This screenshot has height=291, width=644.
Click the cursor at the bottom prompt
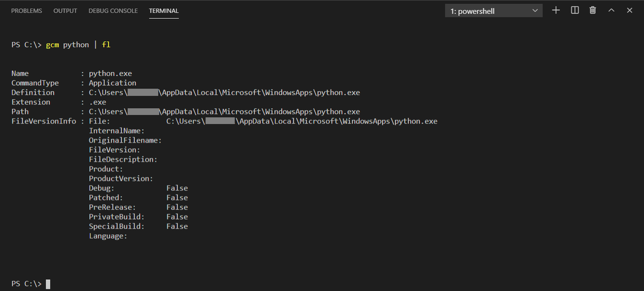48,283
